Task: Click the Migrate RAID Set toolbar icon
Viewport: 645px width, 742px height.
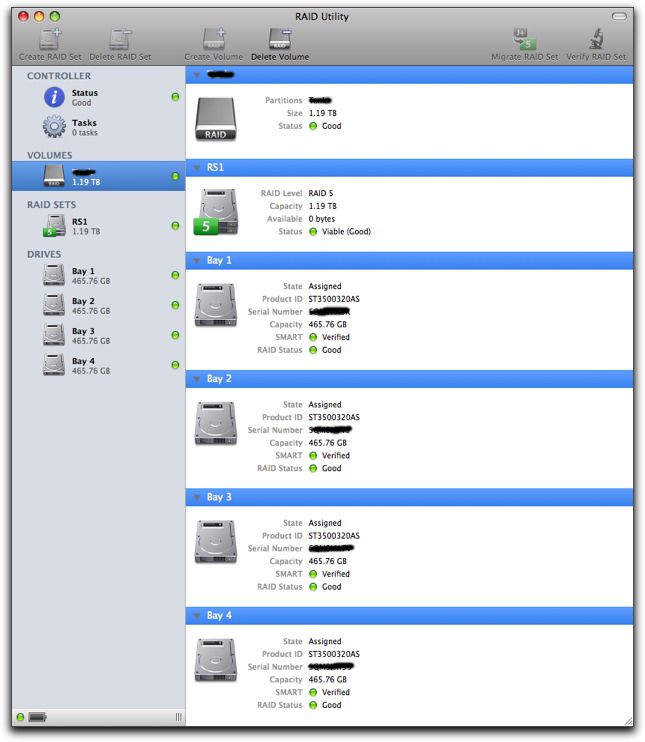Action: click(x=525, y=39)
